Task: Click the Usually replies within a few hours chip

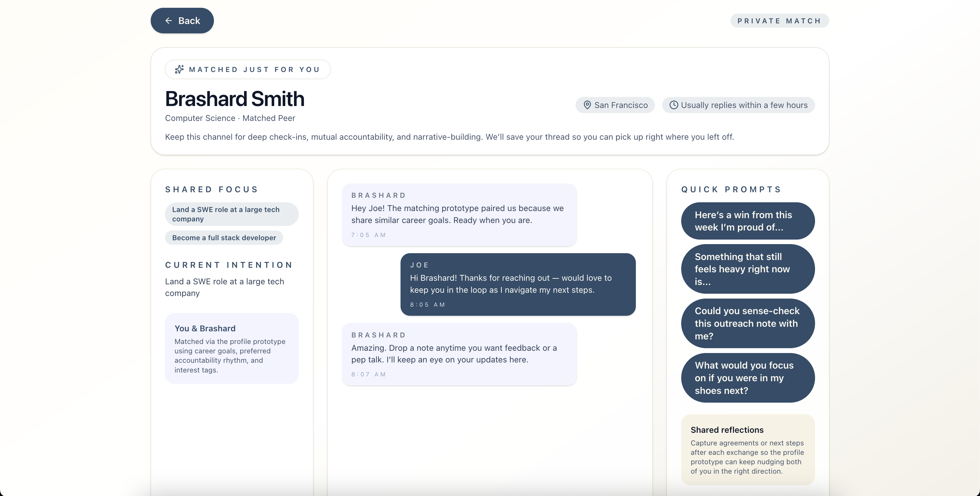Action: [738, 105]
